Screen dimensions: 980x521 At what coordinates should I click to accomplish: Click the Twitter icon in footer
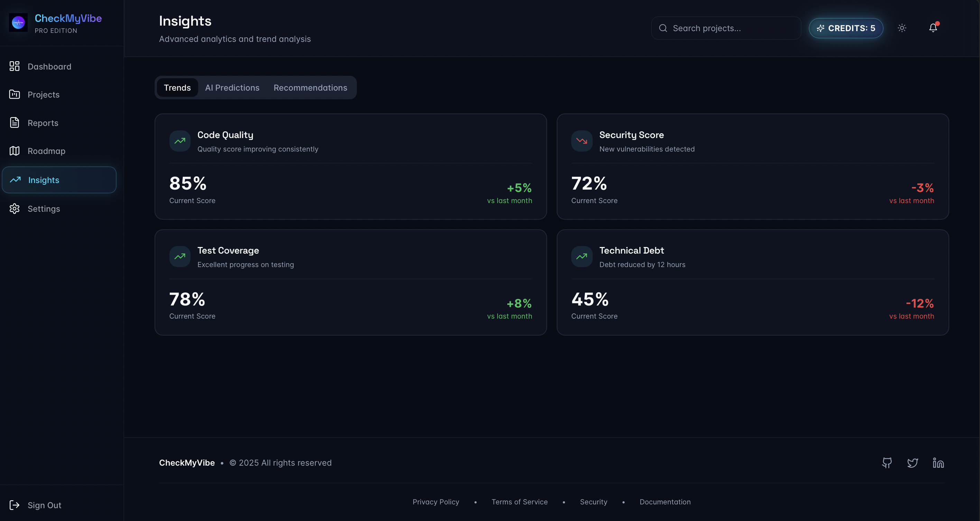pos(912,463)
